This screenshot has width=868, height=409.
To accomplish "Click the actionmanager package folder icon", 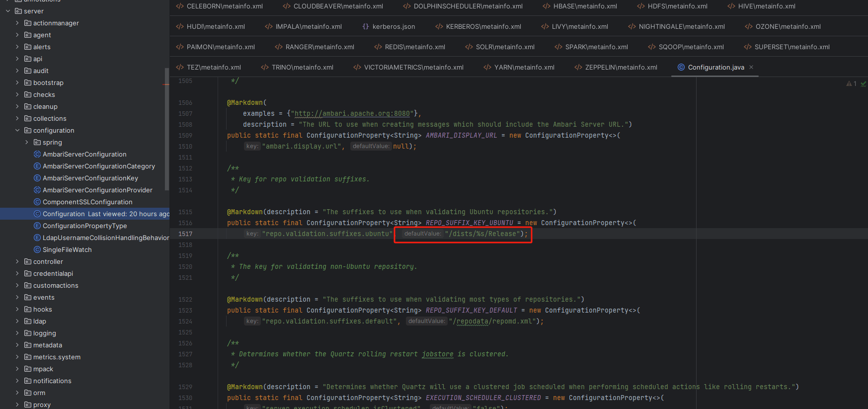I will click(28, 23).
